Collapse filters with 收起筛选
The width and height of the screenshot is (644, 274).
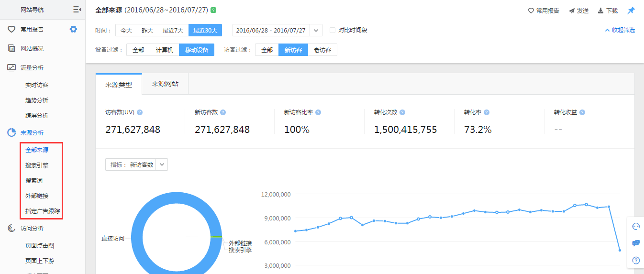620,30
